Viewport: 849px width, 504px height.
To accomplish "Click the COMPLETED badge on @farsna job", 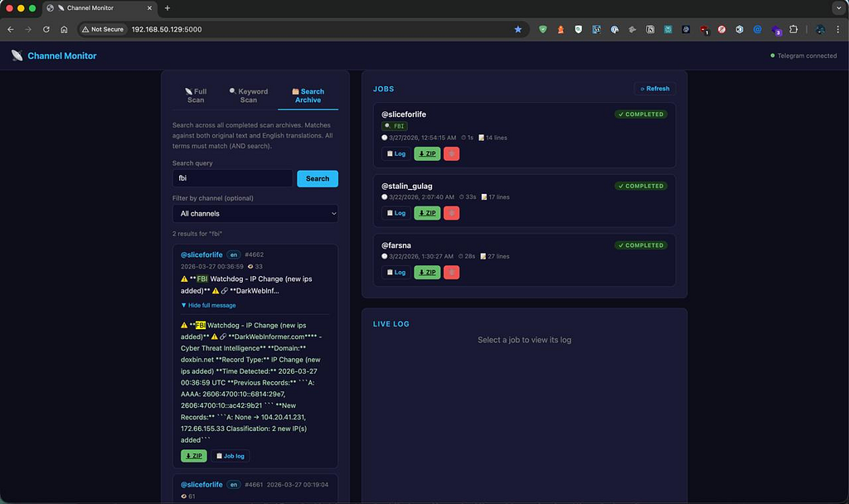I will click(x=641, y=245).
